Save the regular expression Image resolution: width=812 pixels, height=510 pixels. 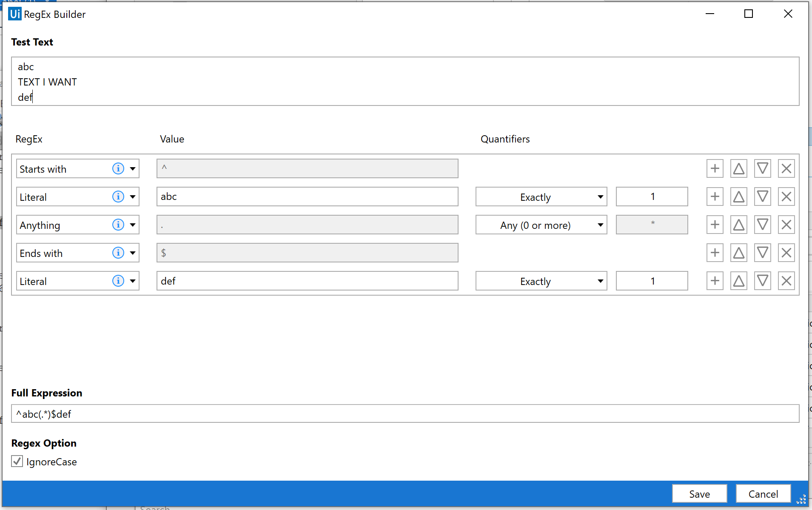pyautogui.click(x=699, y=493)
